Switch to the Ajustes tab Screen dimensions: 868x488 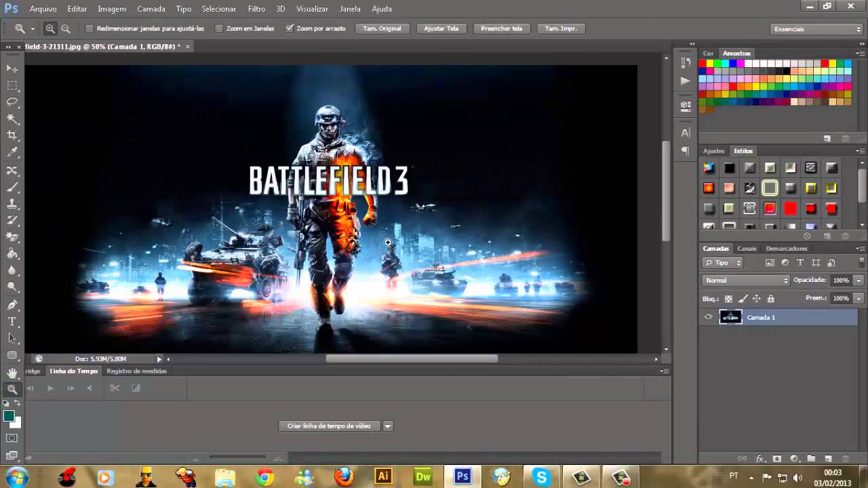coord(713,150)
